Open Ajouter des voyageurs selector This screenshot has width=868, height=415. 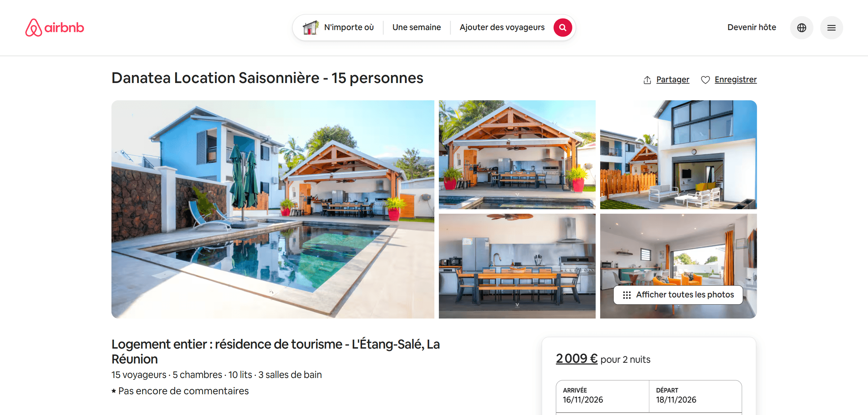point(502,27)
